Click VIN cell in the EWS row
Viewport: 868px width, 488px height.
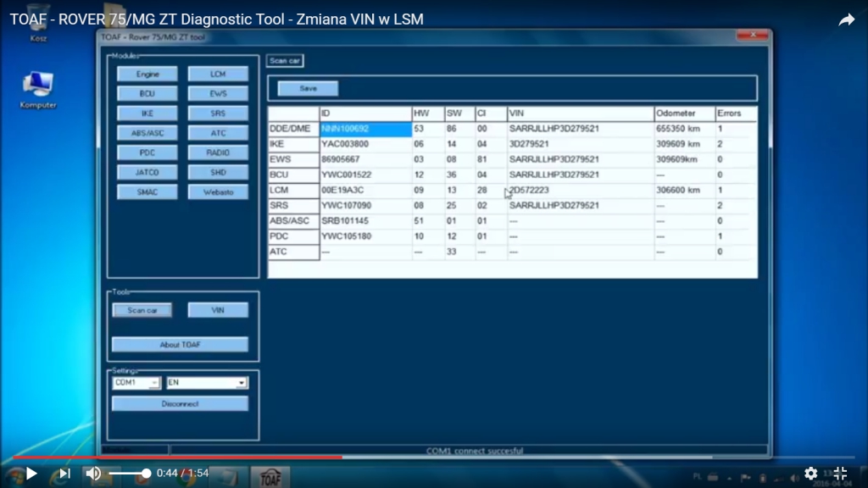pos(581,159)
